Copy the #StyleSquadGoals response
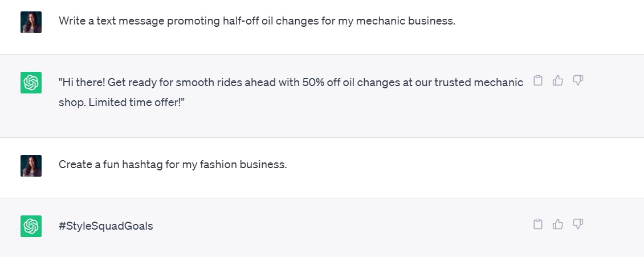Image resolution: width=644 pixels, height=257 pixels. point(537,224)
